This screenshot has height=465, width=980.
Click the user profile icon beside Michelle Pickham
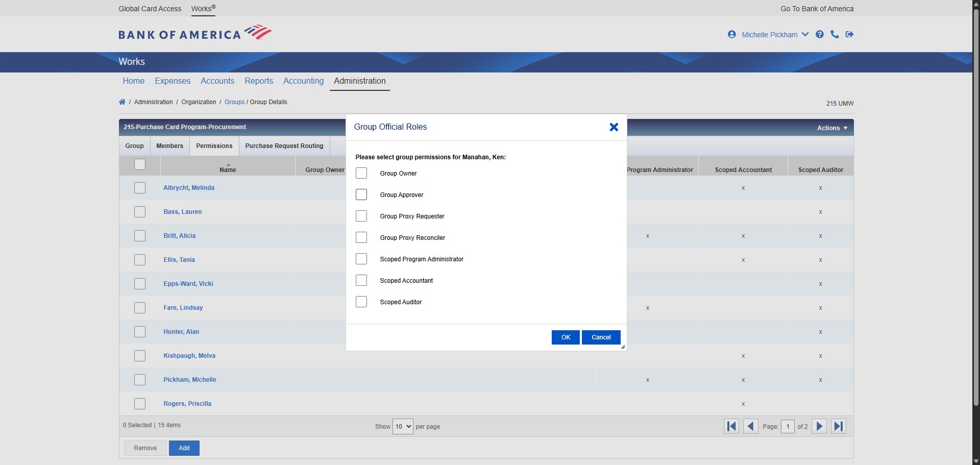(731, 34)
